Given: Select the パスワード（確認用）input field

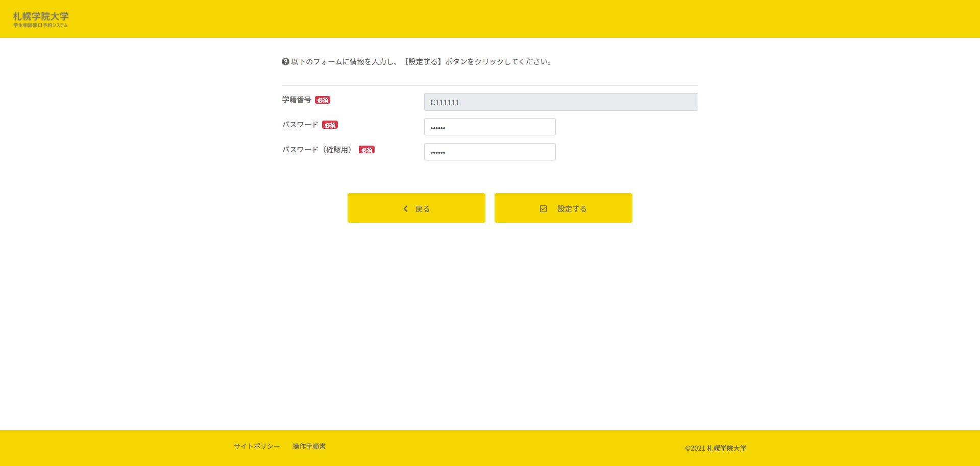Looking at the screenshot, I should click(489, 152).
